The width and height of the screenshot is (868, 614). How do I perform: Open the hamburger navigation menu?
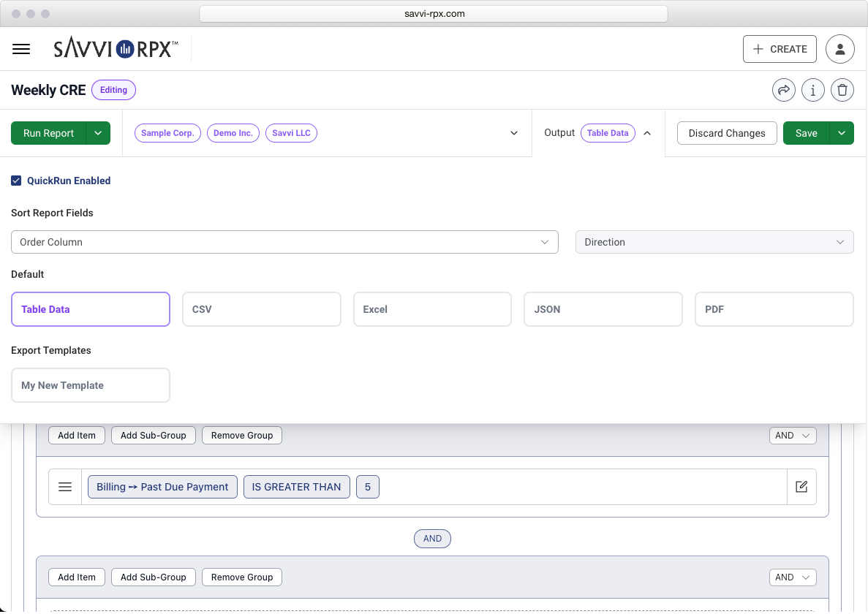(x=21, y=49)
